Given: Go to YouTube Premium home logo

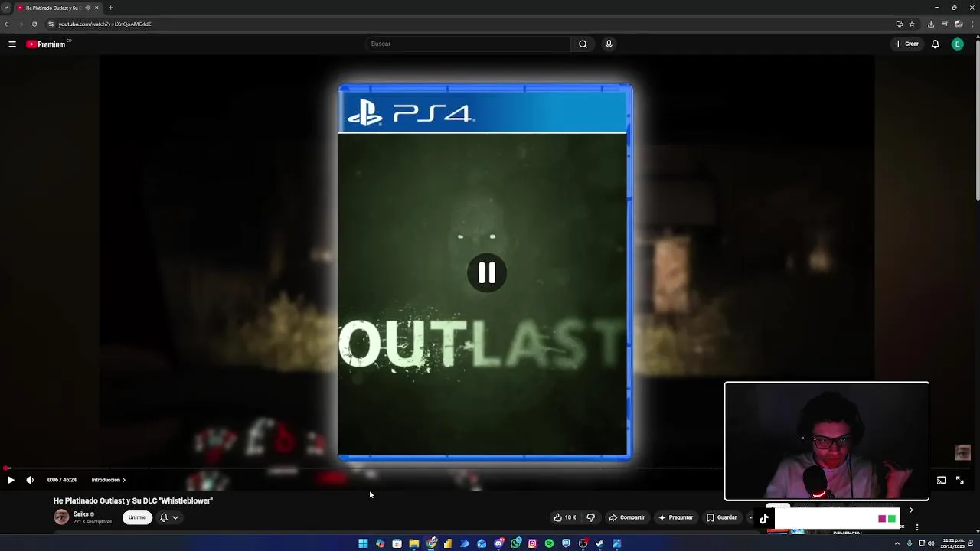Looking at the screenshot, I should pyautogui.click(x=47, y=44).
